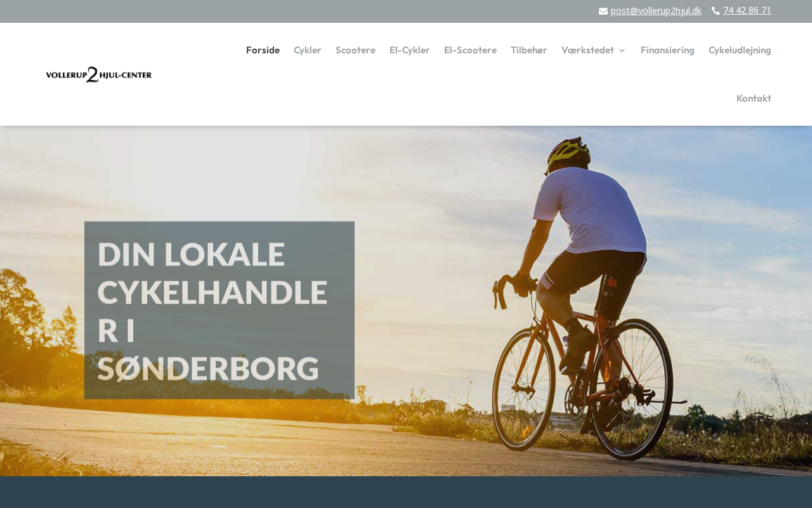Screen dimensions: 812x508
Task: Open the Forside menu item
Action: point(263,50)
